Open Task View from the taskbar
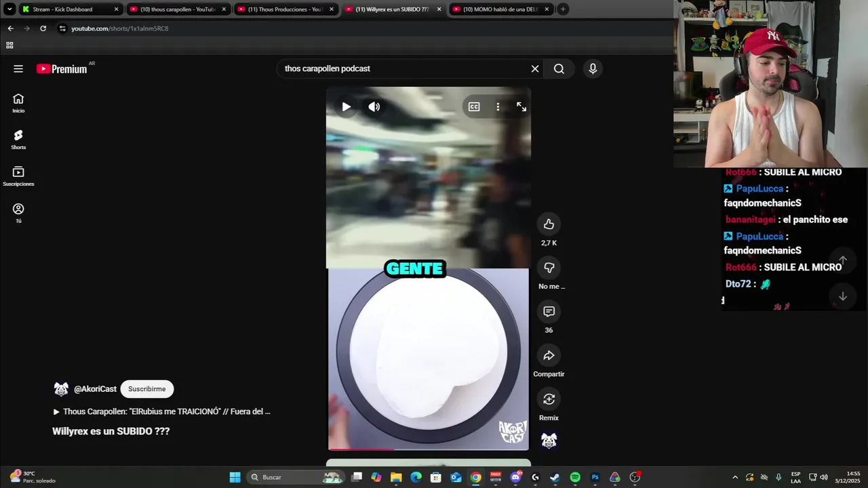This screenshot has height=488, width=868. (357, 477)
